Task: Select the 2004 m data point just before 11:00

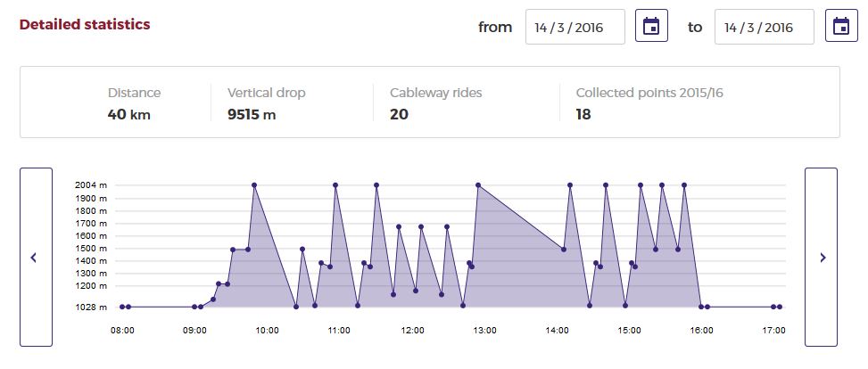Action: click(335, 185)
